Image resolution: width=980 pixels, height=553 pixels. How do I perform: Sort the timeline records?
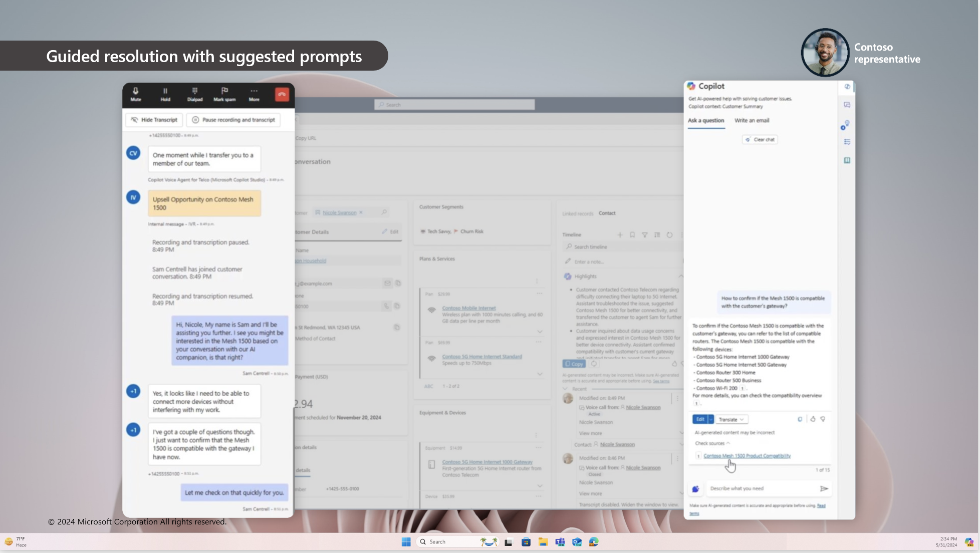coord(657,235)
